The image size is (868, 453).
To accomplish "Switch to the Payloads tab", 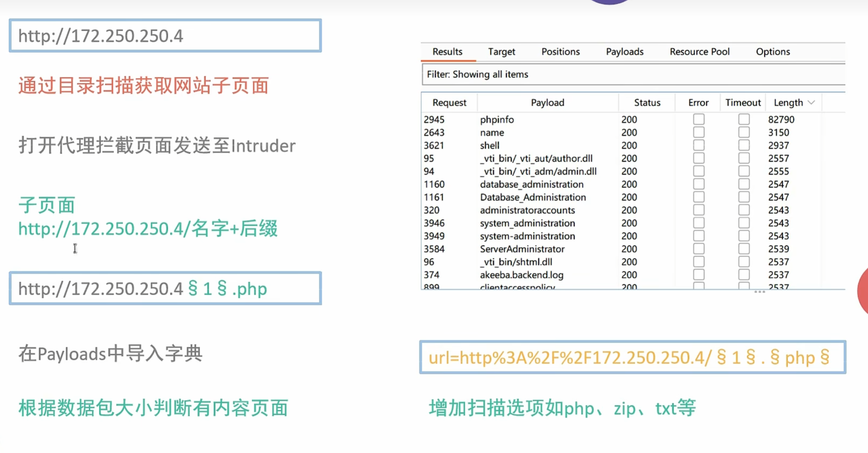I will point(624,52).
